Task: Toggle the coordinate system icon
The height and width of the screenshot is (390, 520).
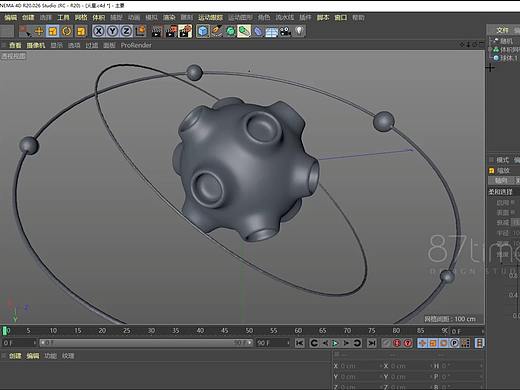Action: [x=141, y=31]
